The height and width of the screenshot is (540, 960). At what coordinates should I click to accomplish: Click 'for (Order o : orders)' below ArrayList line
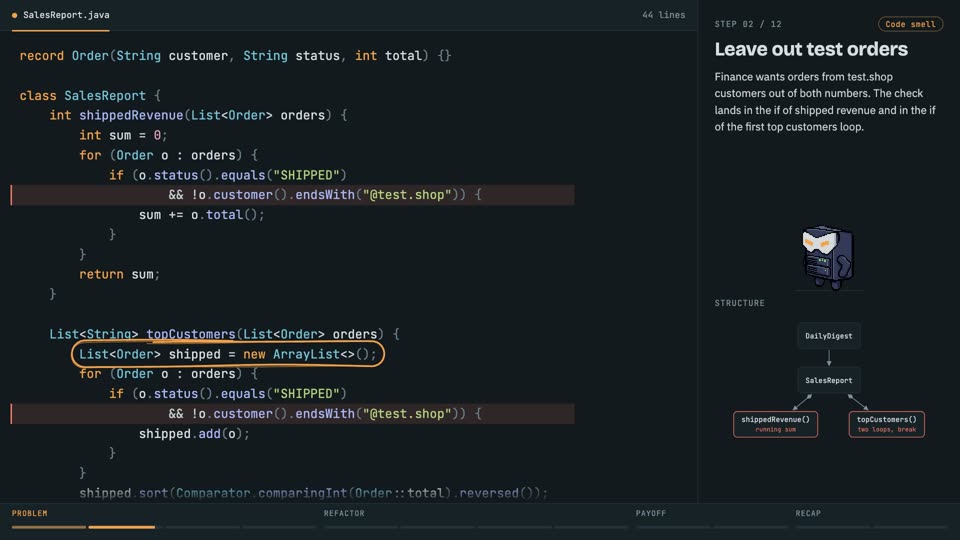pos(168,374)
